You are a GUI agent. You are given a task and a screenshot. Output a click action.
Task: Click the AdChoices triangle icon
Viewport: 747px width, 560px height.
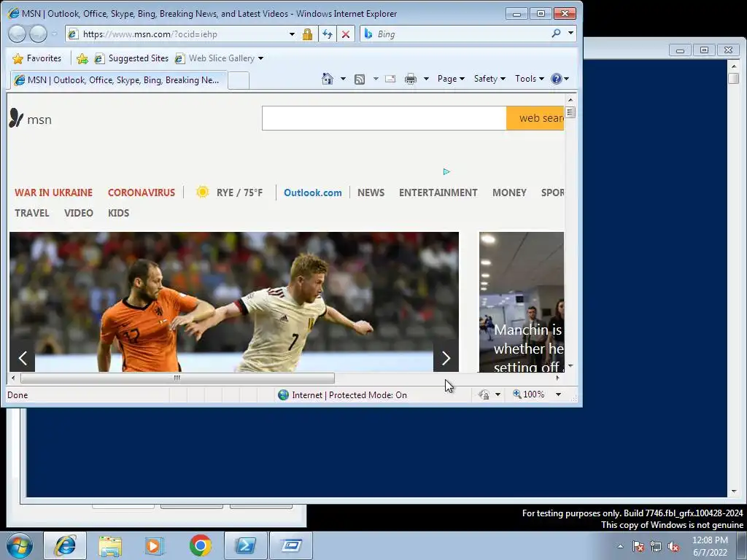446,171
